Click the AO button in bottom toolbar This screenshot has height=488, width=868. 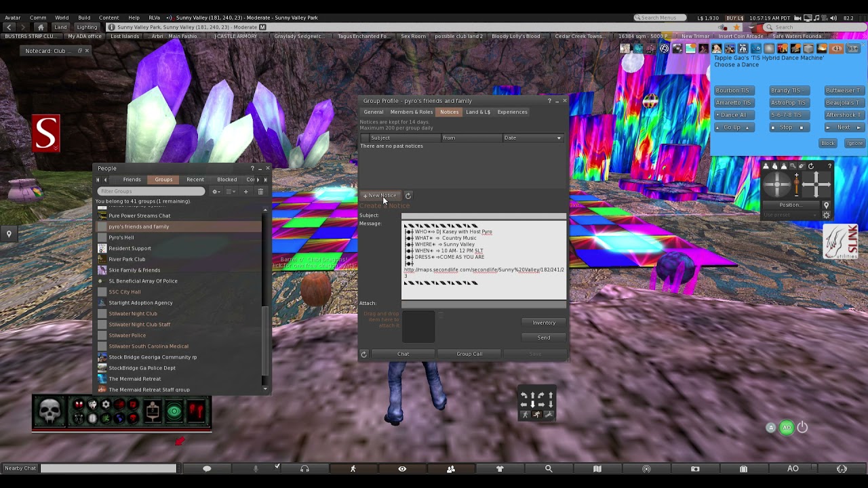(x=793, y=468)
